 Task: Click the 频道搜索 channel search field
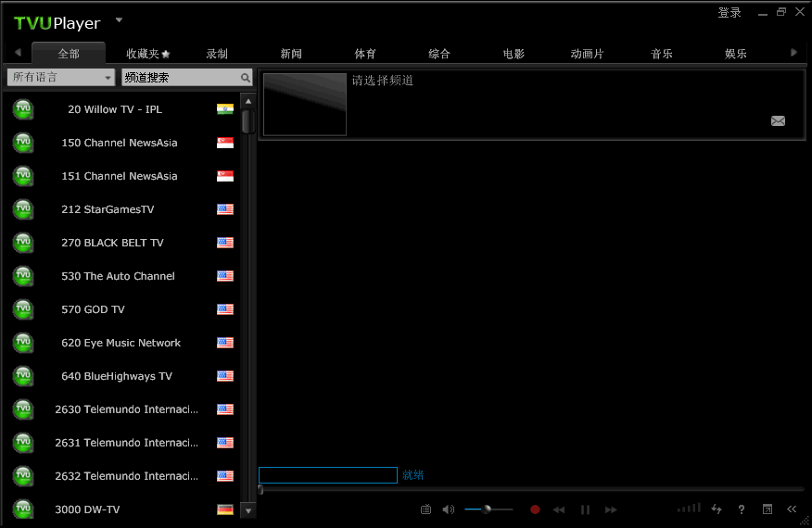click(x=181, y=78)
